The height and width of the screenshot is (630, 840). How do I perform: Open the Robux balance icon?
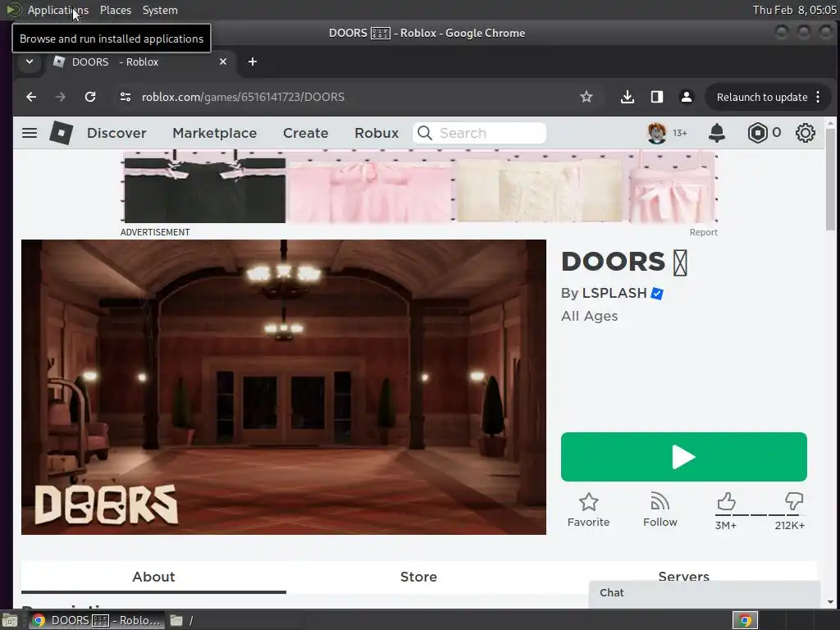tap(757, 133)
